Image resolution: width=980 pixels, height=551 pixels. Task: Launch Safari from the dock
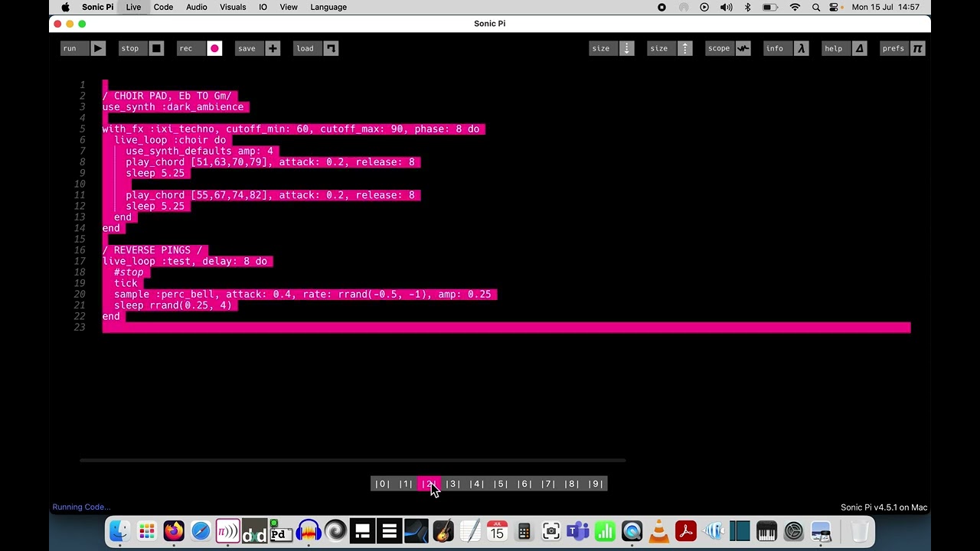[201, 530]
